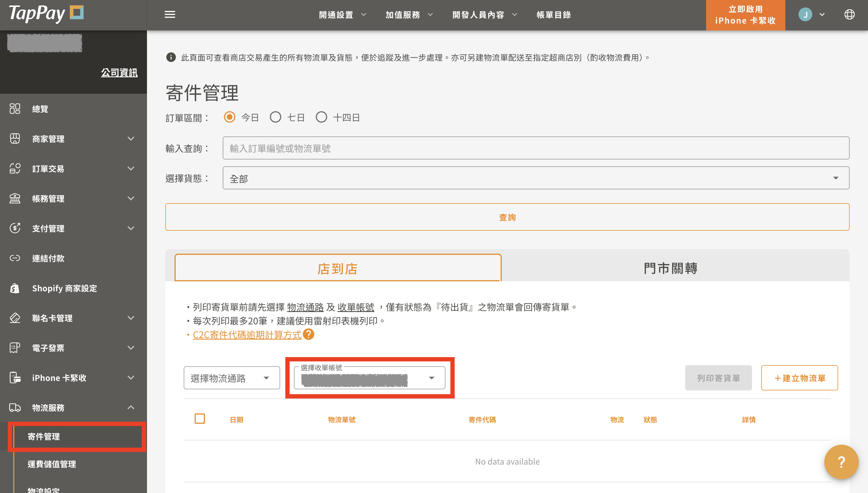Image resolution: width=868 pixels, height=493 pixels.
Task: Open the 選擇貨態 dropdown
Action: tap(536, 178)
